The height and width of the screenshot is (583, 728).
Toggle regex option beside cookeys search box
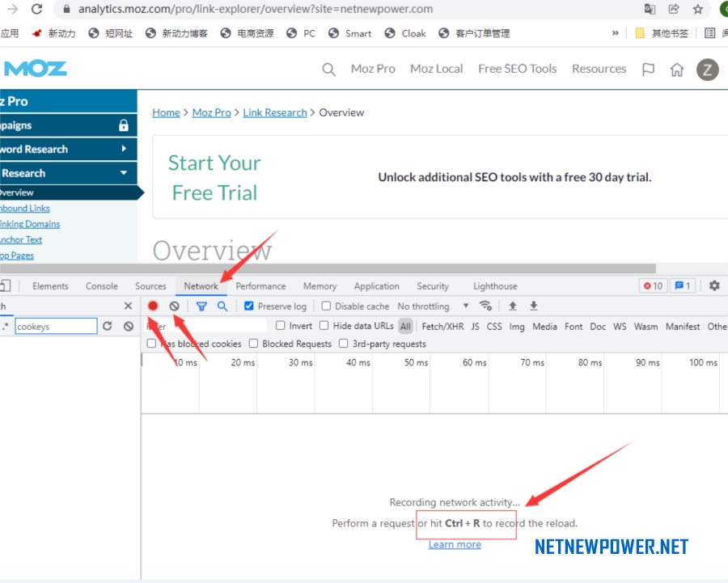[x=5, y=326]
